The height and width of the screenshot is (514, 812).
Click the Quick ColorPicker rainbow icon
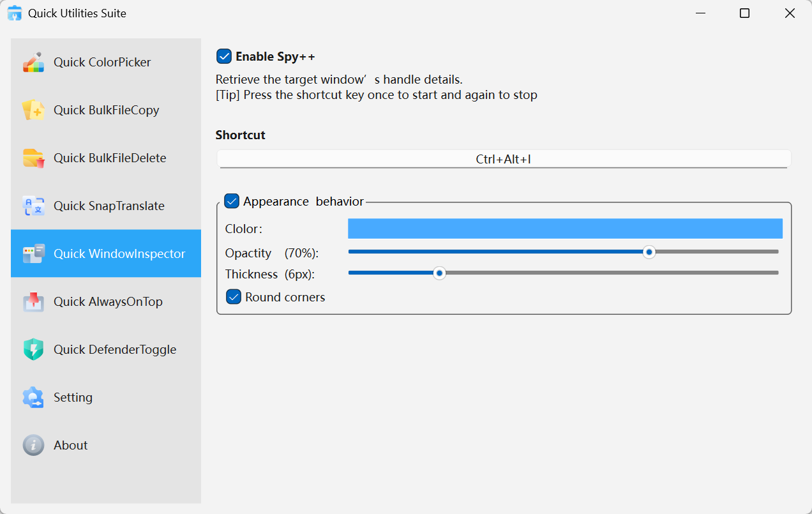(33, 63)
